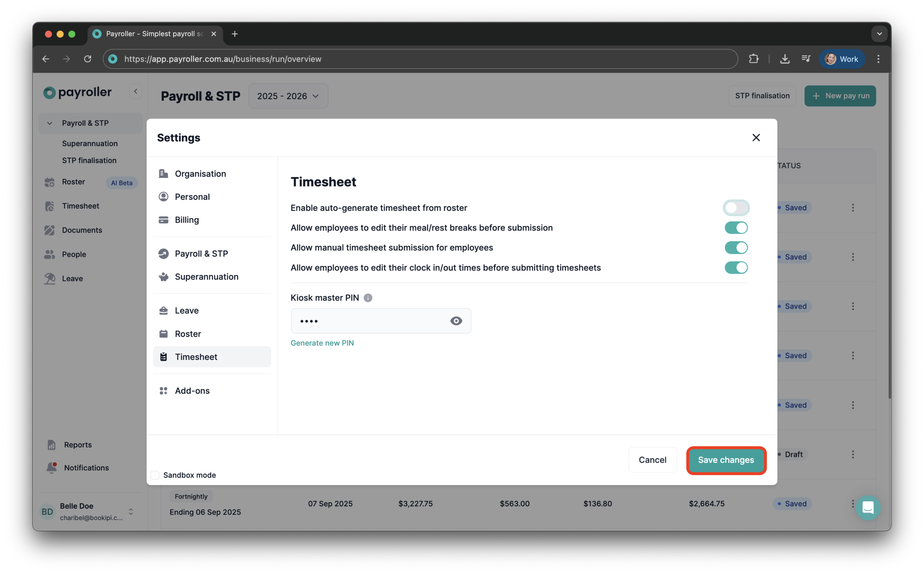924x574 pixels.
Task: Collapse the Payroll & STP sidebar section
Action: click(49, 123)
